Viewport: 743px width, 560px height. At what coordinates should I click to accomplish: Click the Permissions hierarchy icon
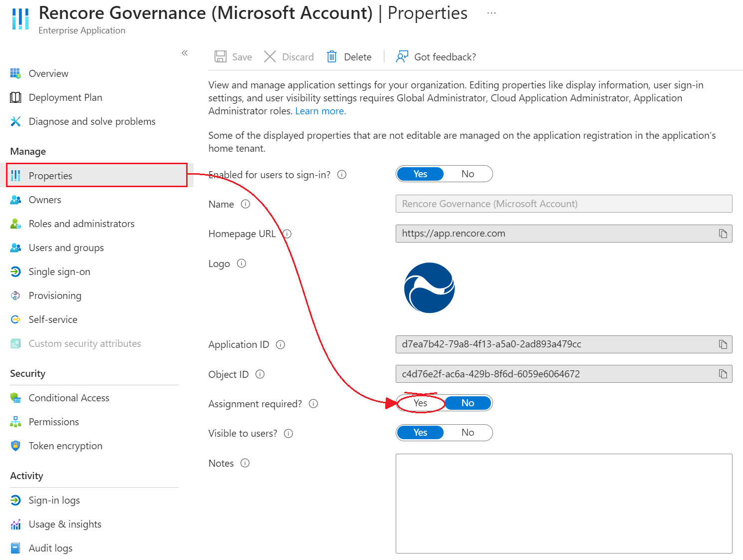[x=15, y=422]
